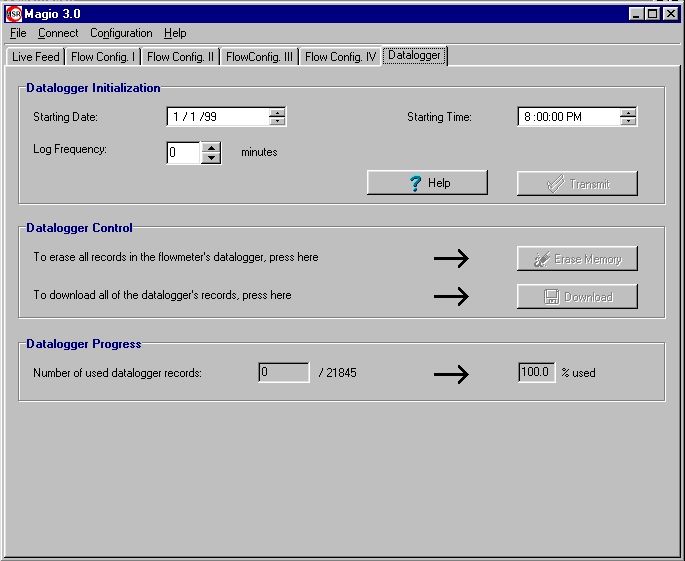Click the 'To download all' instruction text
Viewport: 685px width, 561px height.
pyautogui.click(x=162, y=295)
